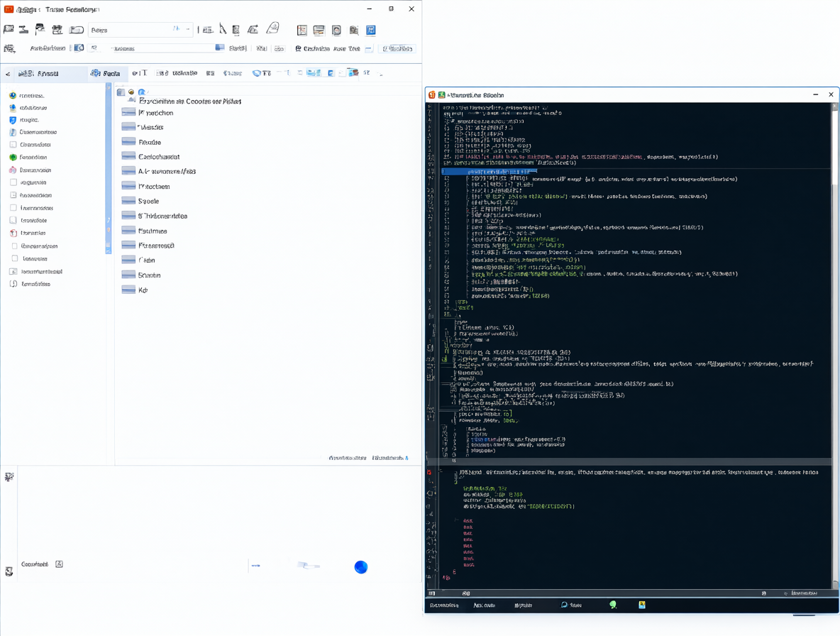840x636 pixels.
Task: Select the sidebar item with the pink icon
Action: (x=30, y=170)
